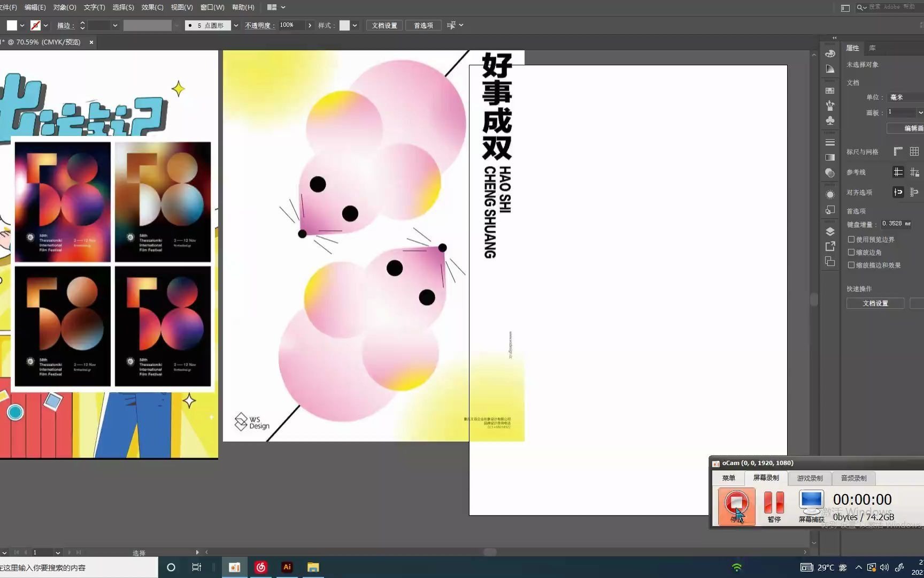This screenshot has width=924, height=578.
Task: Toggle lock guides icon
Action: pyautogui.click(x=914, y=172)
